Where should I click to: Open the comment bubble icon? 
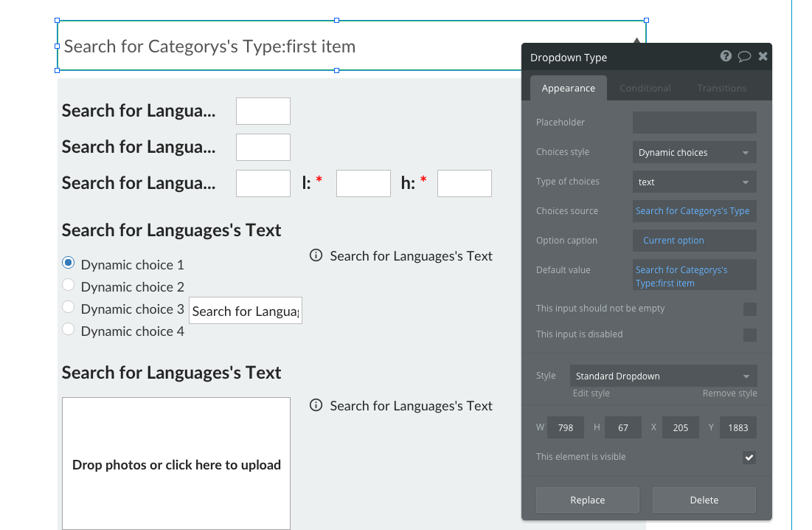click(x=744, y=56)
